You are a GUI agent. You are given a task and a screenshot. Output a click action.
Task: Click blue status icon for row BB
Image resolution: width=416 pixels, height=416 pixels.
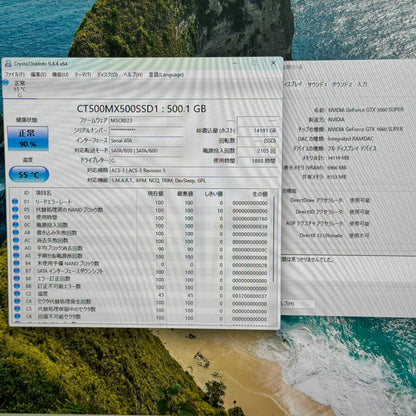pos(17,286)
